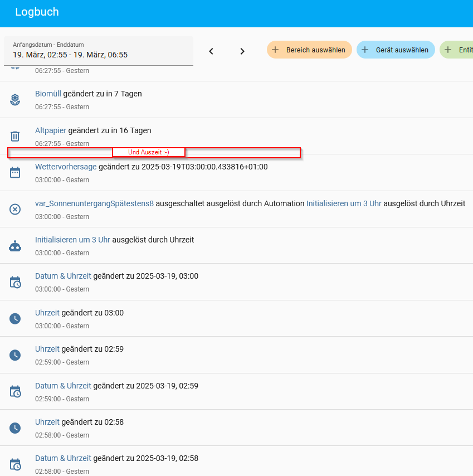473x476 pixels.
Task: Click the calendar-clock icon for Datum & Uhrzeit 03:00
Action: click(x=15, y=282)
